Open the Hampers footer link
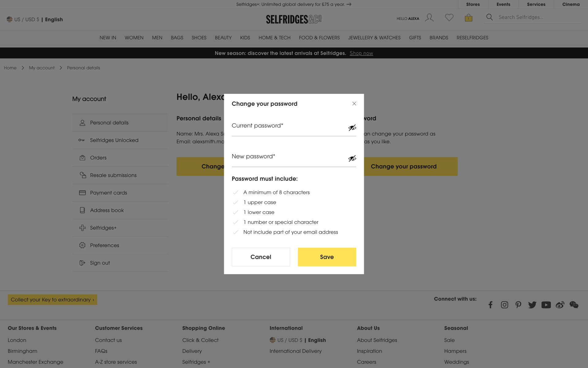This screenshot has height=368, width=588. [x=455, y=351]
